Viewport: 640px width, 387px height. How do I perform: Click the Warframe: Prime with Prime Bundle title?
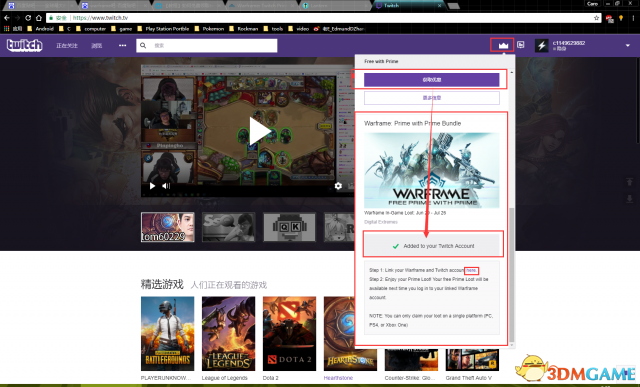(x=412, y=123)
